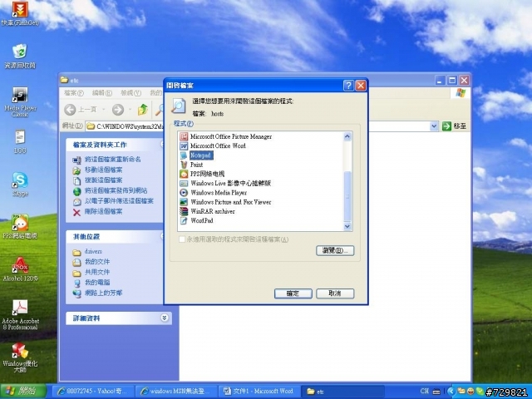Click the program list scrollbar thumb
Image resolution: width=532 pixels, height=399 pixels.
point(347,196)
